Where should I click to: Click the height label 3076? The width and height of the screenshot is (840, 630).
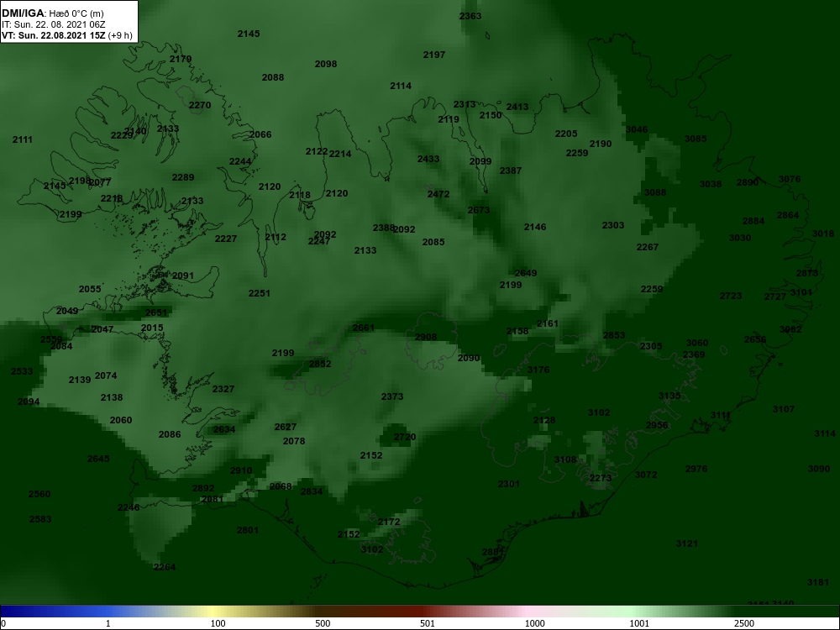[790, 179]
